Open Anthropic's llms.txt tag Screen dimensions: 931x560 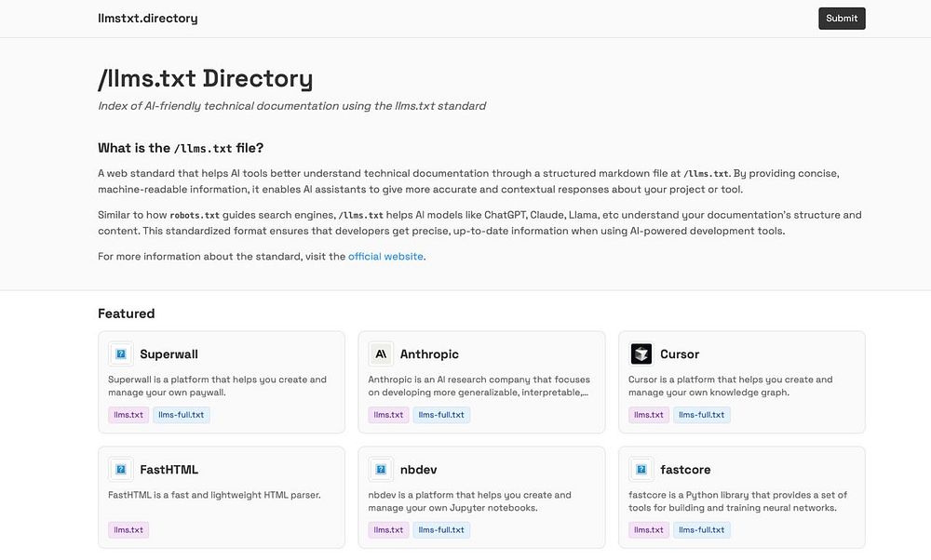click(388, 415)
